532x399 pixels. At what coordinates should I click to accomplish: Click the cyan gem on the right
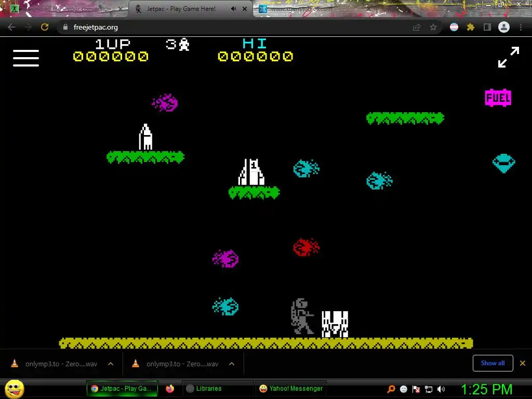pyautogui.click(x=504, y=164)
